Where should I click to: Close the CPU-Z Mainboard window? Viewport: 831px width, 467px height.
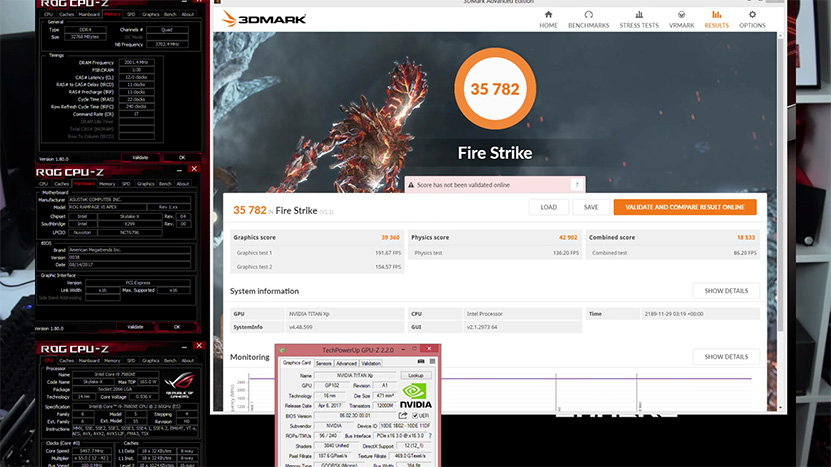click(194, 169)
